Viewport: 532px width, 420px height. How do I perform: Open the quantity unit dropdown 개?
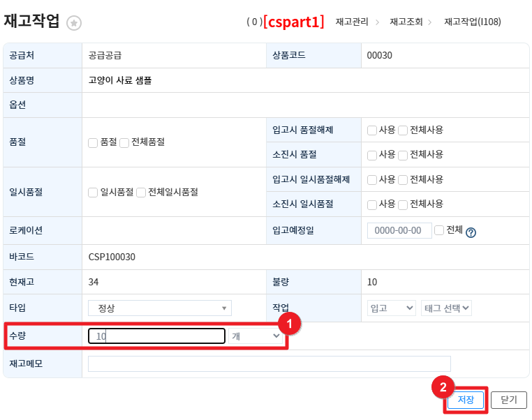256,336
